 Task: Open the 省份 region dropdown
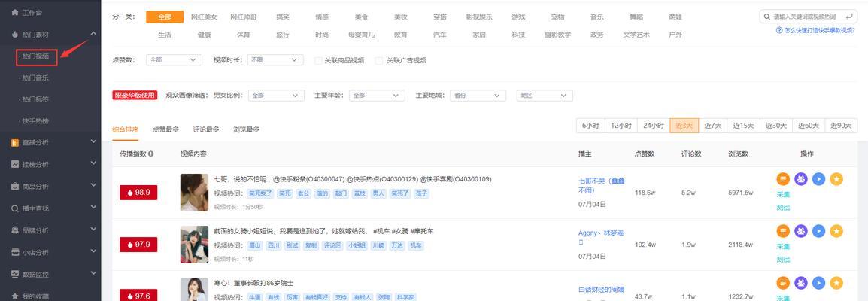(x=478, y=95)
